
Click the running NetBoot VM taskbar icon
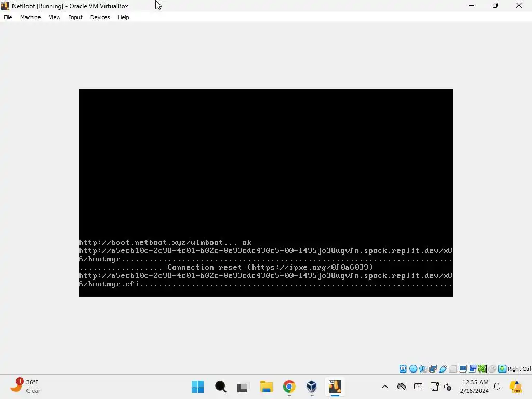point(335,387)
